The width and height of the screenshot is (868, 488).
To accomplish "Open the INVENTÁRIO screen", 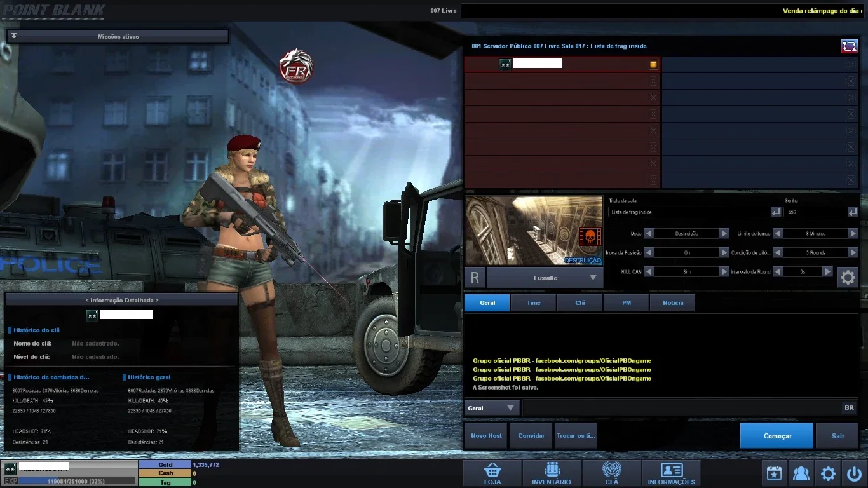I will pos(552,473).
